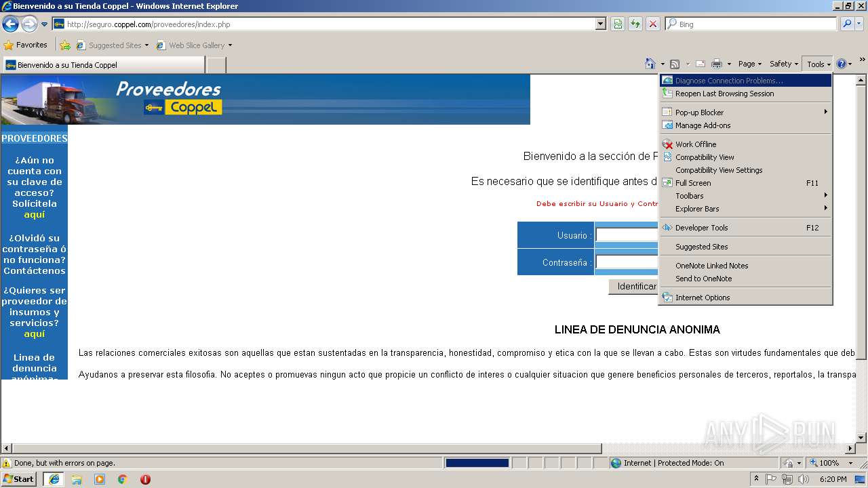Toggle Full Screen mode
This screenshot has height=488, width=868.
(x=745, y=183)
